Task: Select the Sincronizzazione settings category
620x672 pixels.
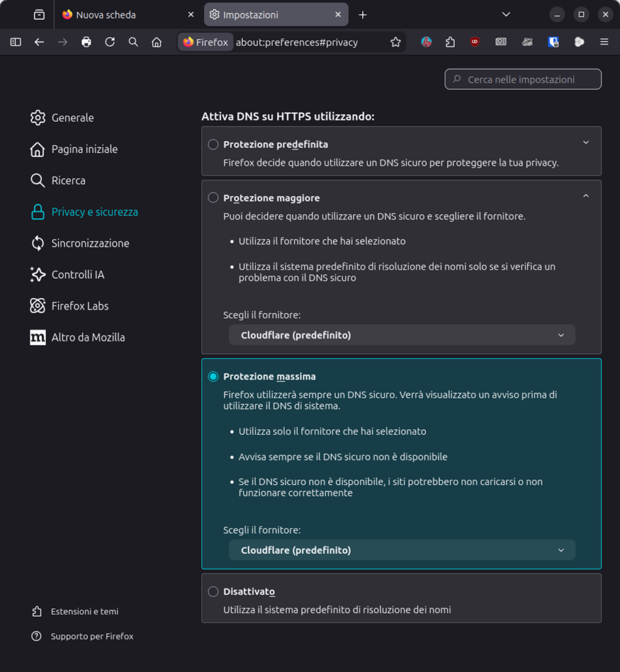Action: tap(90, 243)
